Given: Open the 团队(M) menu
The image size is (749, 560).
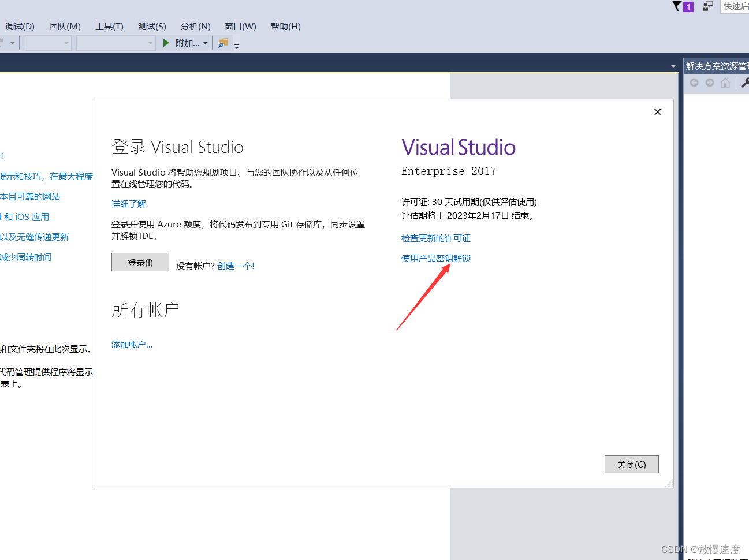Looking at the screenshot, I should coord(65,26).
